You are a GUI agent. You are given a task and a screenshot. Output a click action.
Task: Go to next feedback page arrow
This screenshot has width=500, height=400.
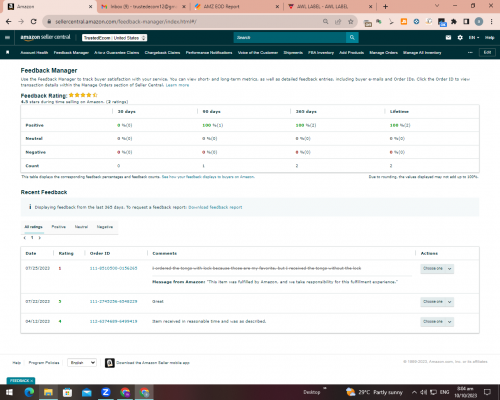[40, 238]
